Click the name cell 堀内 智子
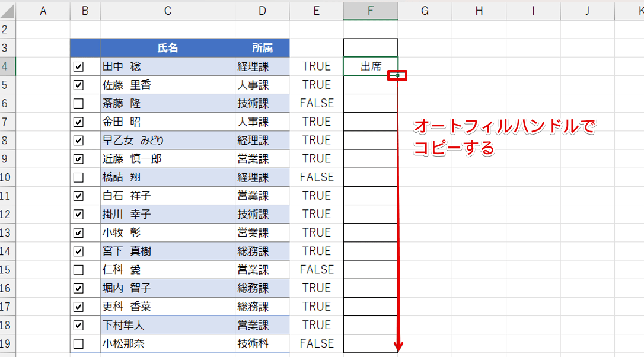The image size is (644, 357). [168, 288]
